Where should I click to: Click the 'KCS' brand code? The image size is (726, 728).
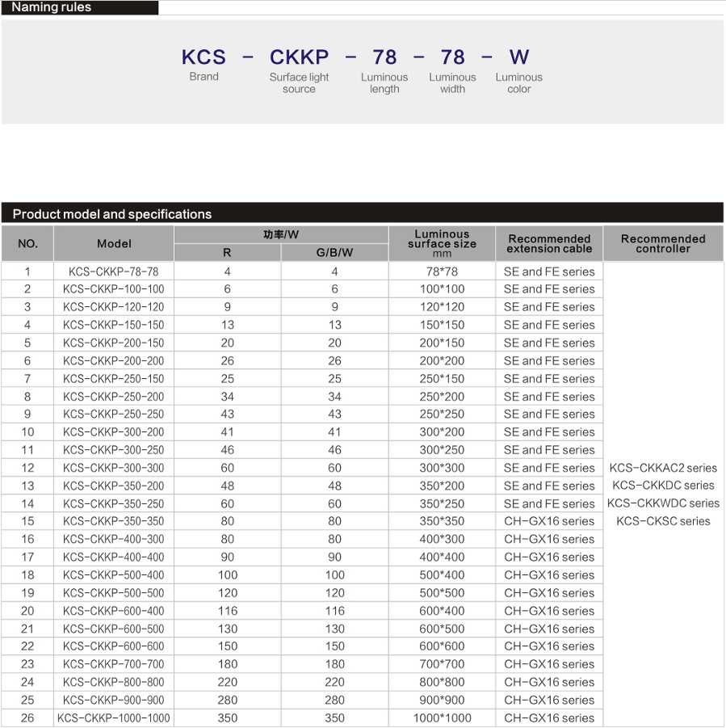204,57
